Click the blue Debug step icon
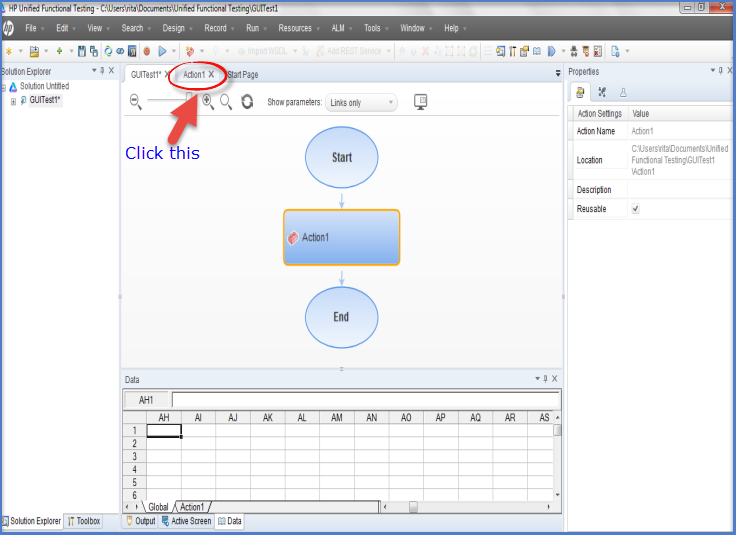 point(552,51)
